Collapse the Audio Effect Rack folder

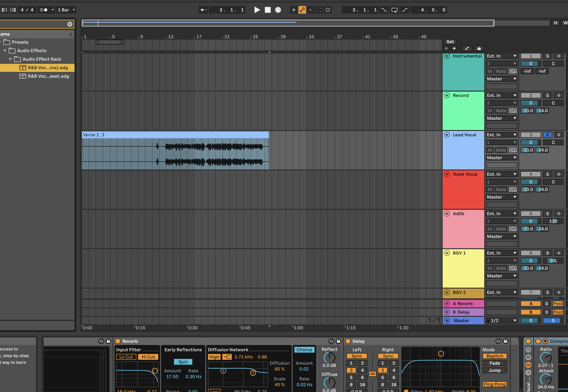pos(11,59)
